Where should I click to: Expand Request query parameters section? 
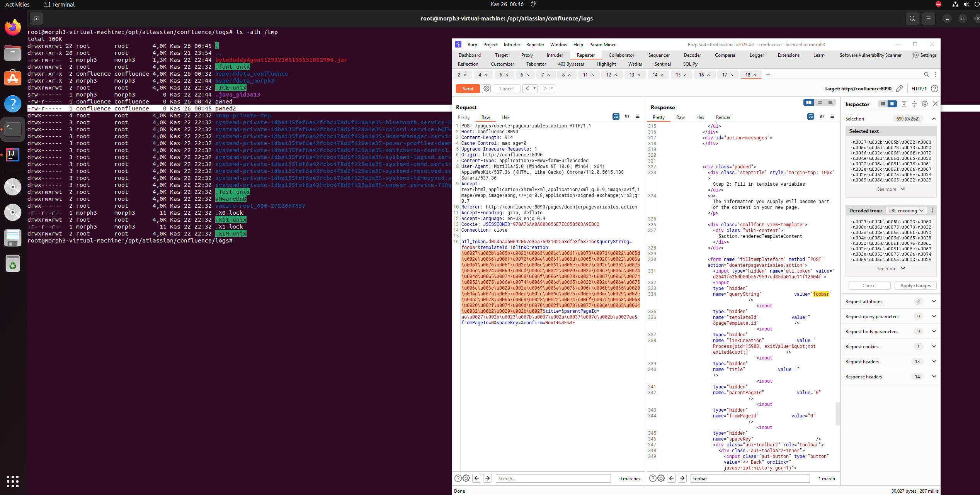[x=934, y=317]
